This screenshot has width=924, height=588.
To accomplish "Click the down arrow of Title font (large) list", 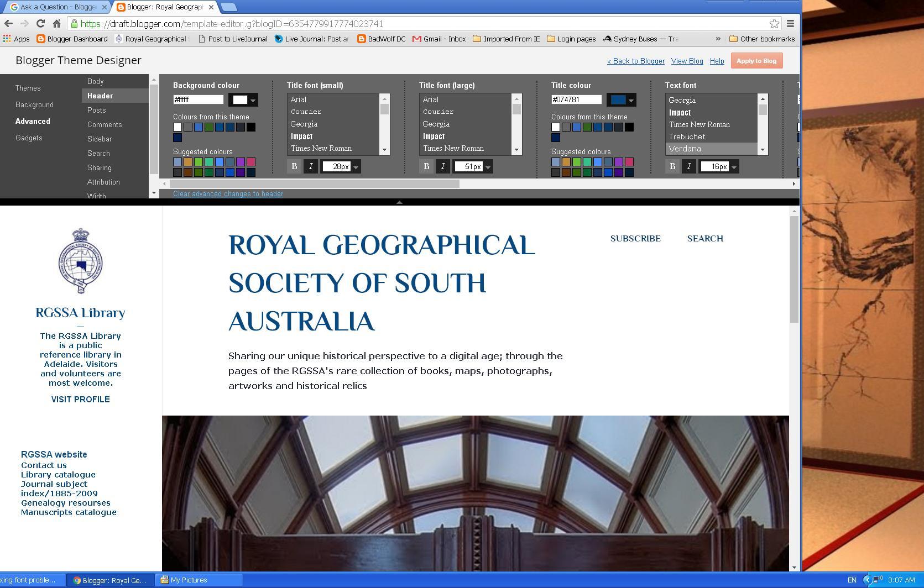I will point(516,150).
